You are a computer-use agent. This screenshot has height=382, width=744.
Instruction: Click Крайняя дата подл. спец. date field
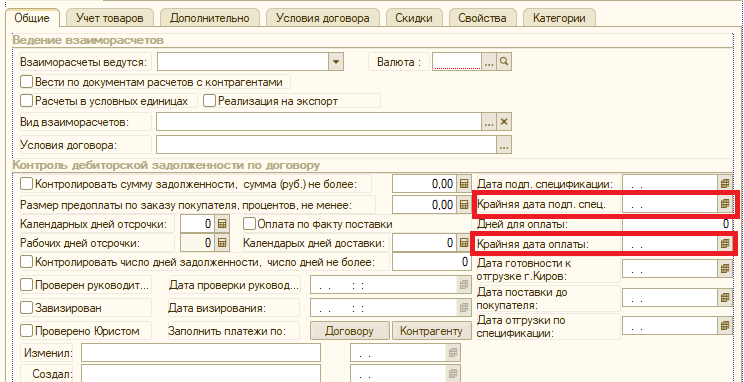click(670, 204)
